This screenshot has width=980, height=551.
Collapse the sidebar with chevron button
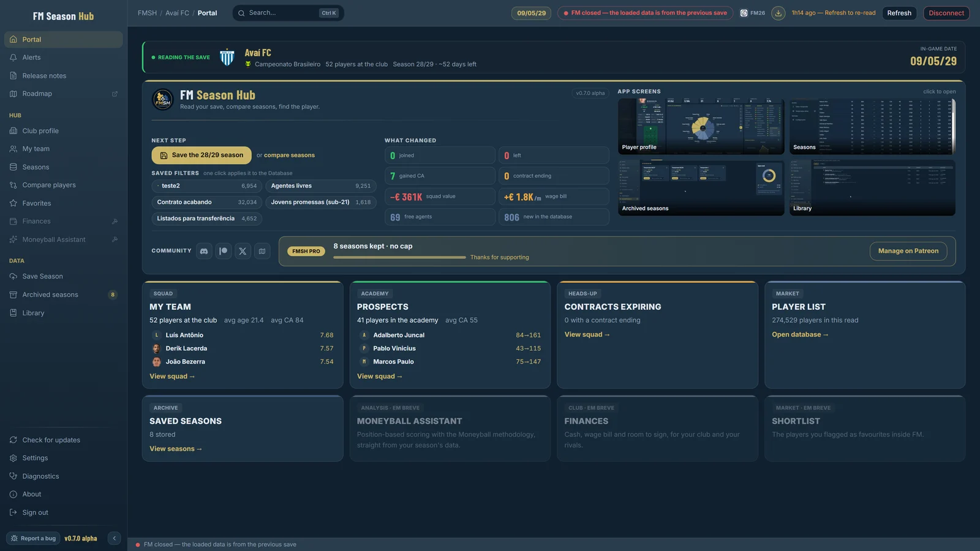pyautogui.click(x=114, y=538)
